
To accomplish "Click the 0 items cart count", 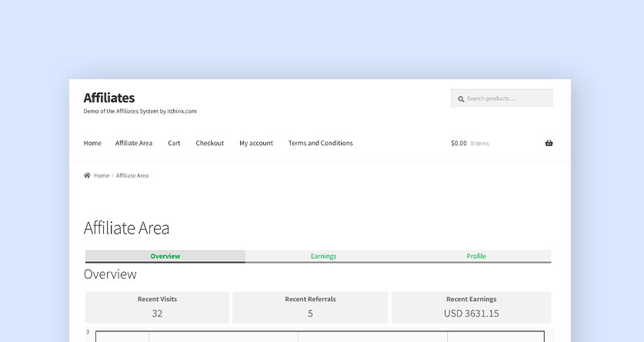I will (x=479, y=144).
